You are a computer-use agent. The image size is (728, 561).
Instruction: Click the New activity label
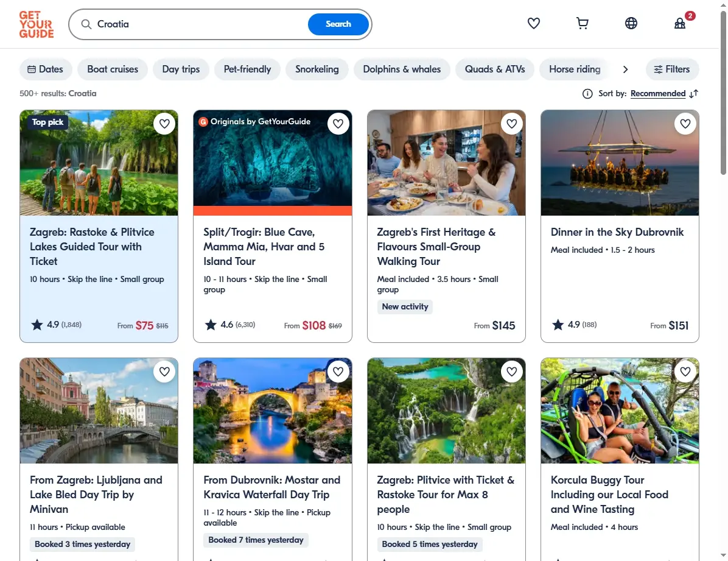click(405, 307)
